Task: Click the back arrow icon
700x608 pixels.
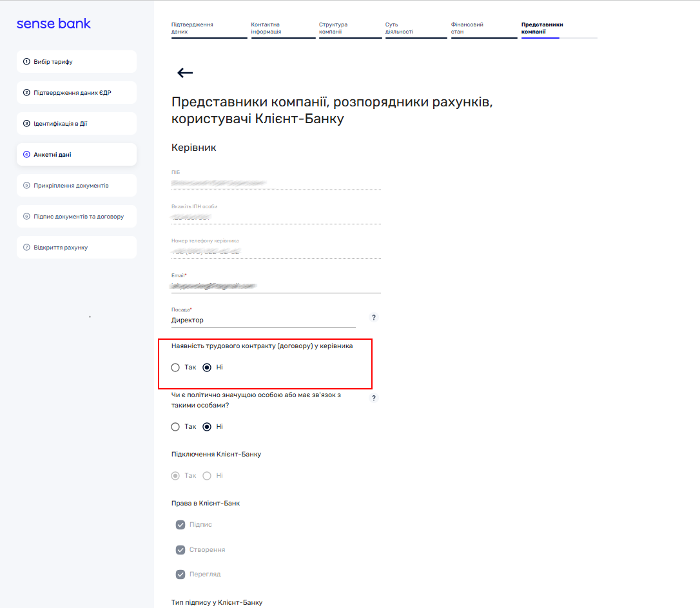Action: coord(185,73)
